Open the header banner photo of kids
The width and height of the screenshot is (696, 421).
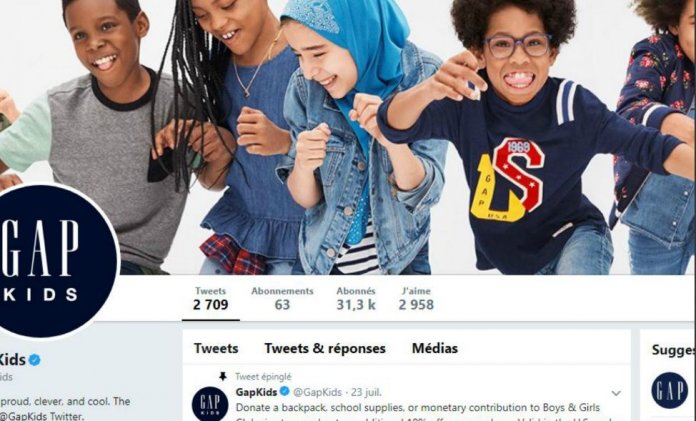pos(348,137)
